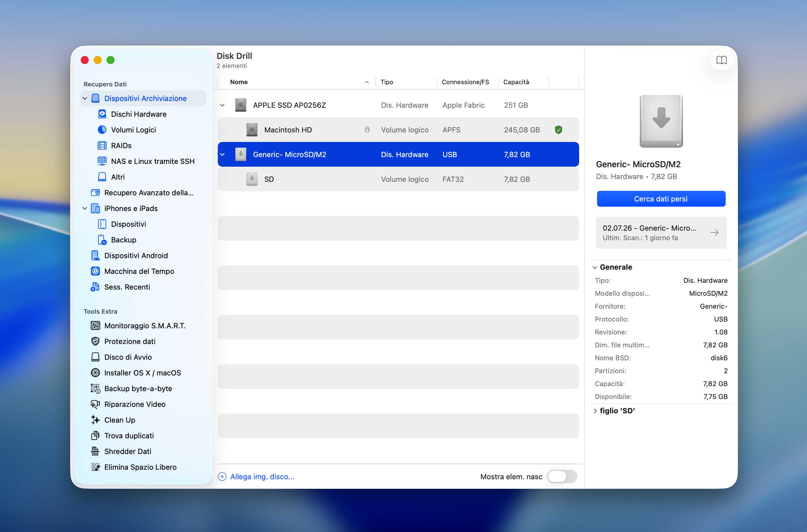Image resolution: width=807 pixels, height=532 pixels.
Task: Click the green shield on Macintosh HD
Action: pos(558,130)
